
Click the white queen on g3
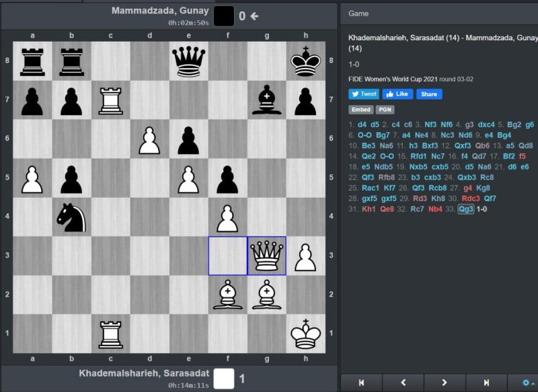[267, 256]
